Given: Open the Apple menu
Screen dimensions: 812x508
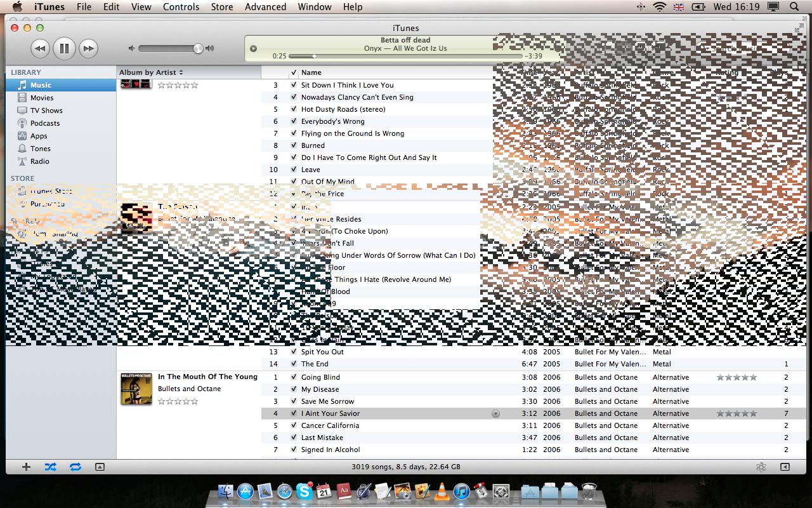Looking at the screenshot, I should pyautogui.click(x=17, y=7).
